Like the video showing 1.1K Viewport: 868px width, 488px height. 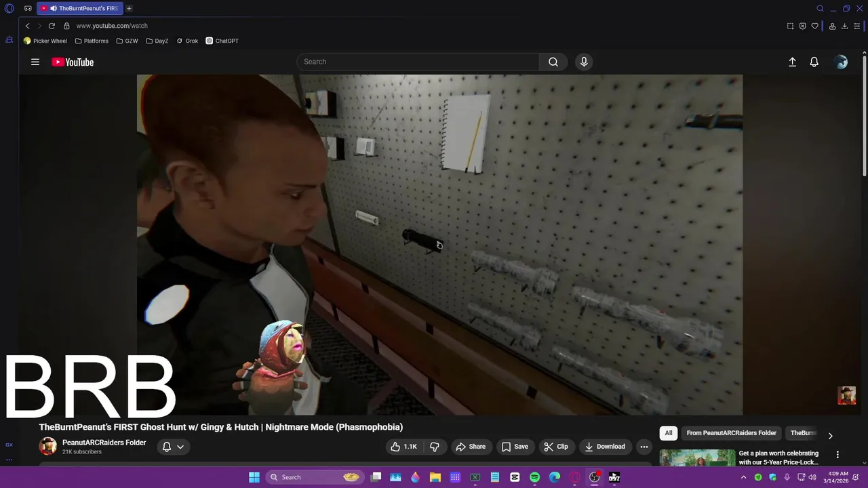coord(403,447)
